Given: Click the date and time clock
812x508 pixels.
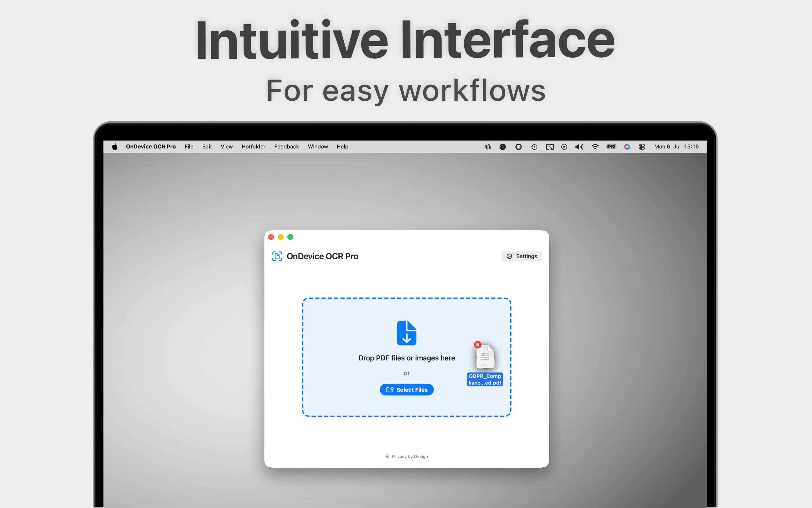Looking at the screenshot, I should [676, 146].
